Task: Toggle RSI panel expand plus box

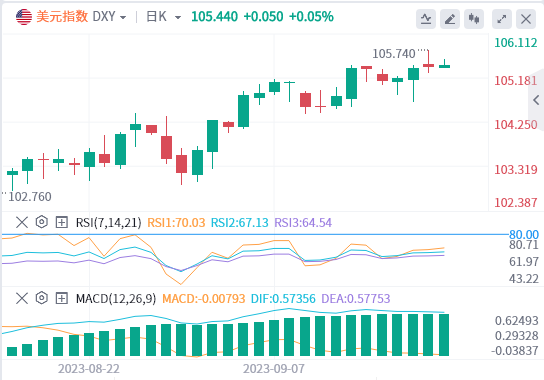Action: [61, 222]
